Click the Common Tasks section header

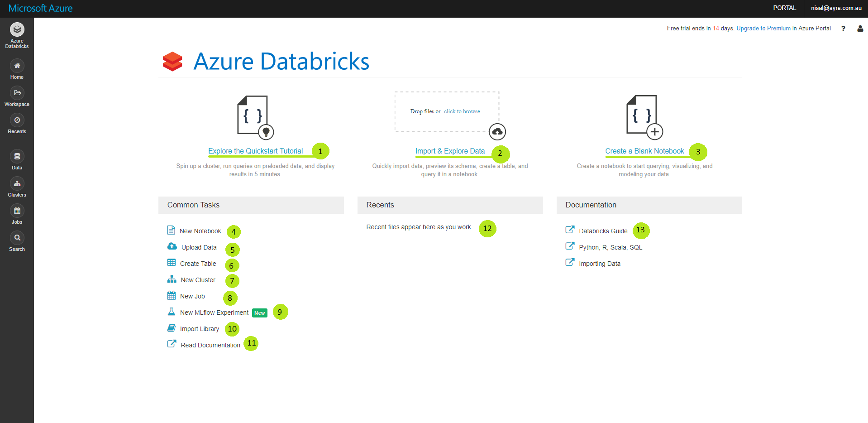pos(251,205)
